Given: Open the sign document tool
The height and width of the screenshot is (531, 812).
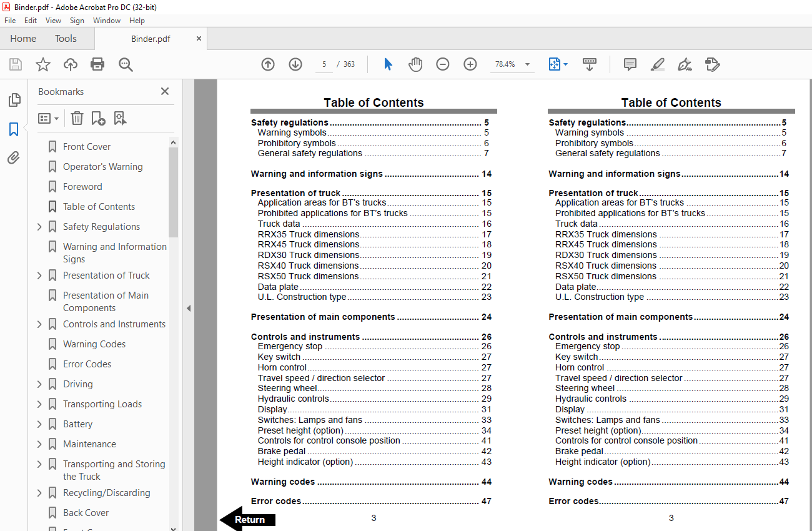Looking at the screenshot, I should tap(685, 64).
